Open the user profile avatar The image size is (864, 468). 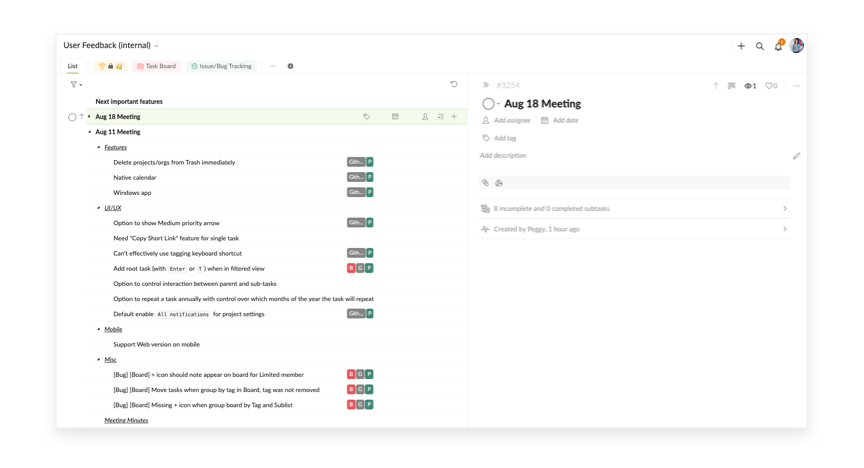(x=797, y=46)
